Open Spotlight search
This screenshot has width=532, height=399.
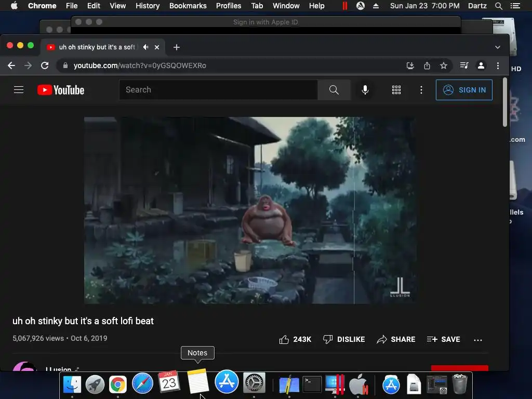tap(498, 6)
